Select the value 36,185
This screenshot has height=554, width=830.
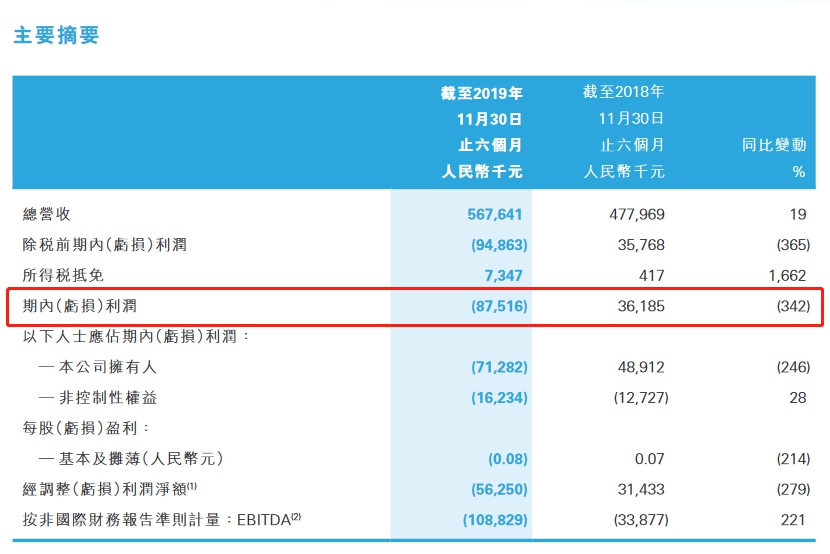coord(641,306)
